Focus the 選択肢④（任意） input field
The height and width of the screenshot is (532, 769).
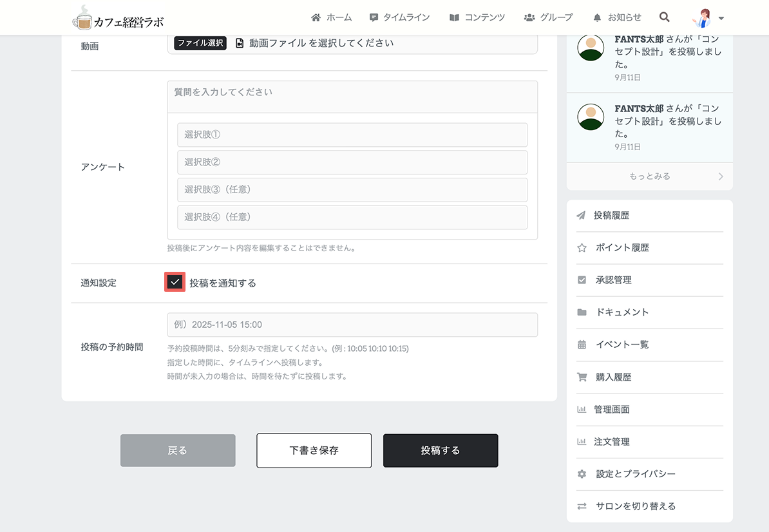[x=352, y=217]
